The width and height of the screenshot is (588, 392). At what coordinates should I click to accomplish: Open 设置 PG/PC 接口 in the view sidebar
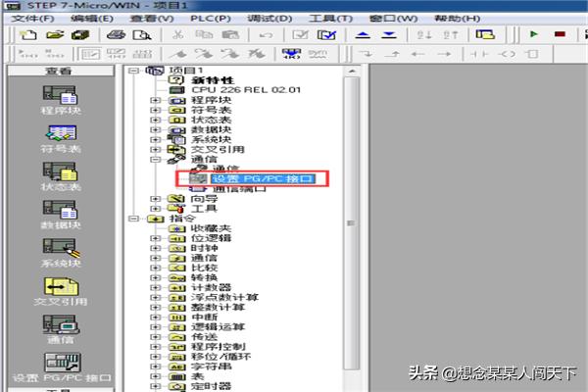(62, 367)
